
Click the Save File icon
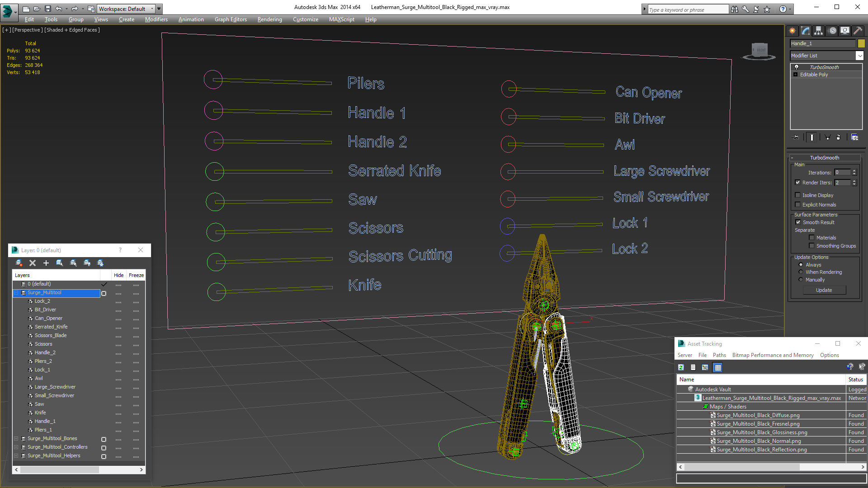[48, 9]
